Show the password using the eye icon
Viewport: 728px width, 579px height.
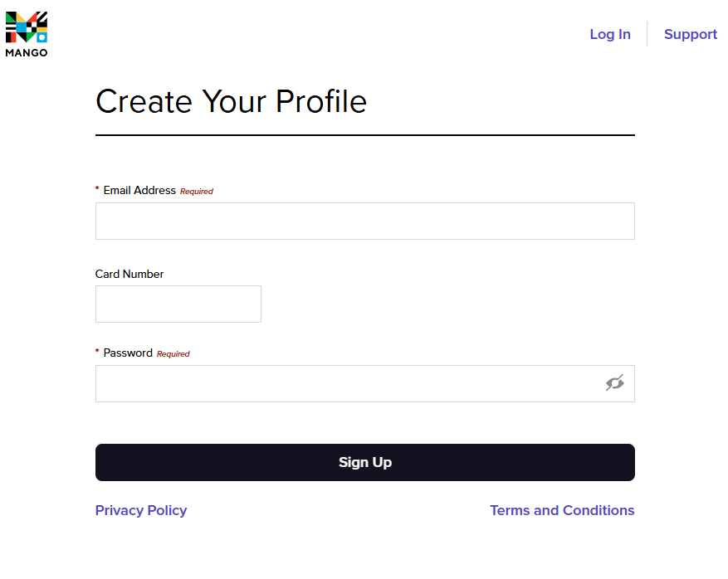[x=614, y=383]
